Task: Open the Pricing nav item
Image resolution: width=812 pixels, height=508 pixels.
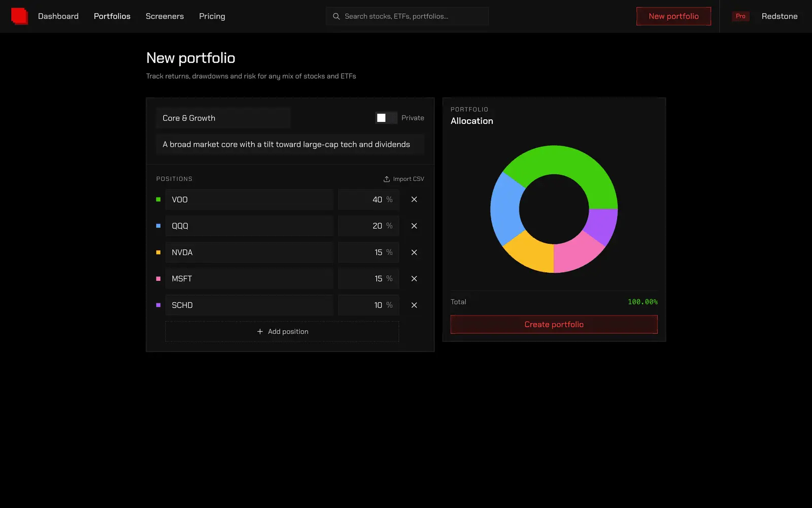Action: (212, 16)
